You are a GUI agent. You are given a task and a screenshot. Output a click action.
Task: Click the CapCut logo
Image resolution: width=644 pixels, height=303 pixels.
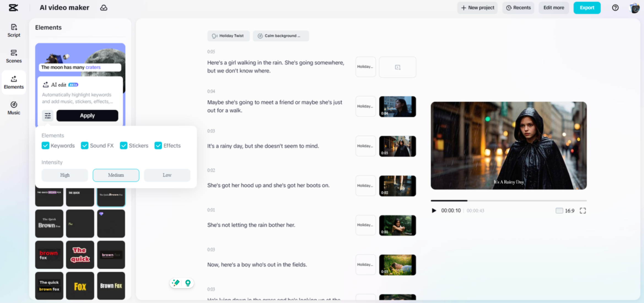pos(14,8)
